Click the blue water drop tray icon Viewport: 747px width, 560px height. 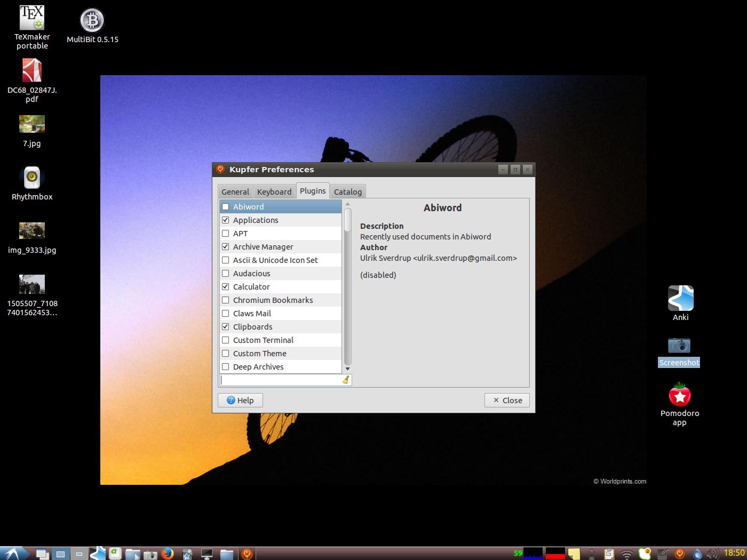697,554
